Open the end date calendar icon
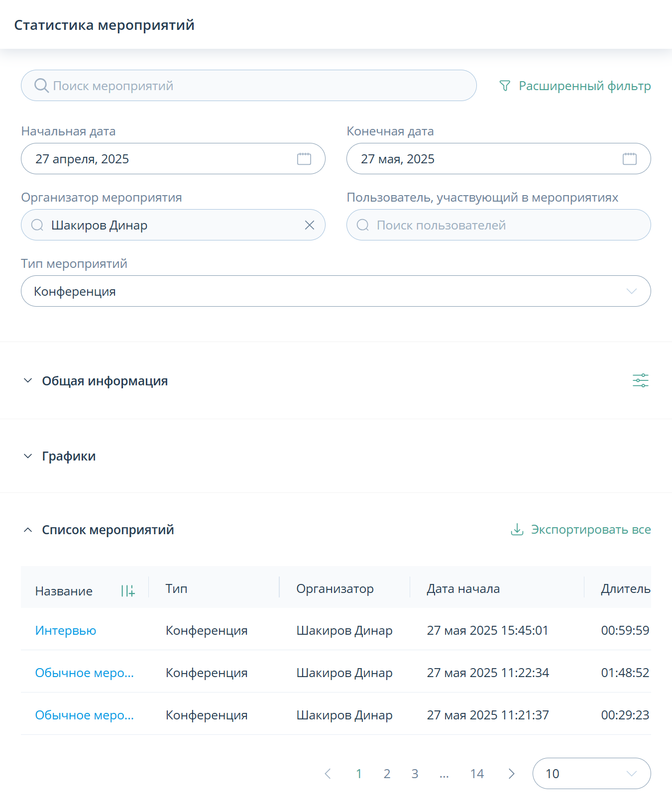This screenshot has height=810, width=672. 630,159
